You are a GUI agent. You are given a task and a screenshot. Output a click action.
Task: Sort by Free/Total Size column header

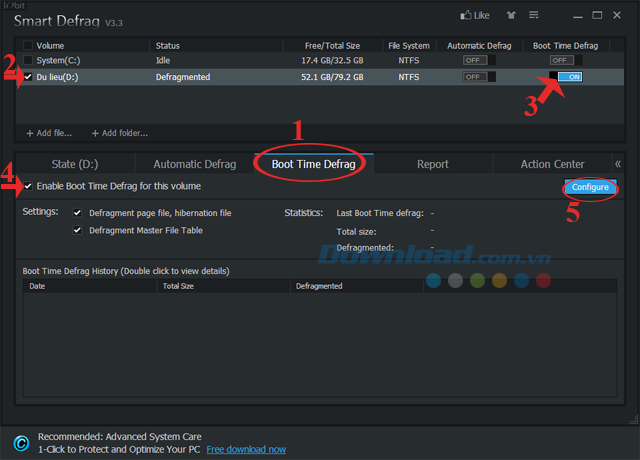332,45
